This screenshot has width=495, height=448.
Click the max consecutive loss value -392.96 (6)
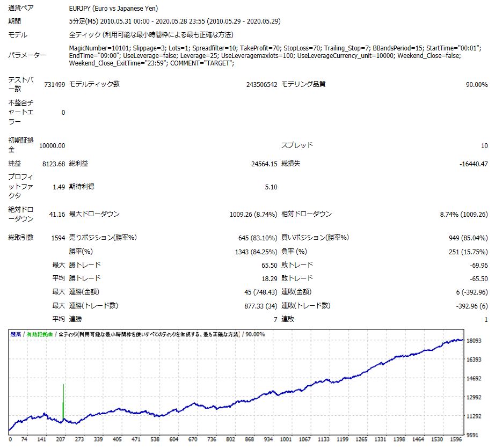click(x=471, y=306)
